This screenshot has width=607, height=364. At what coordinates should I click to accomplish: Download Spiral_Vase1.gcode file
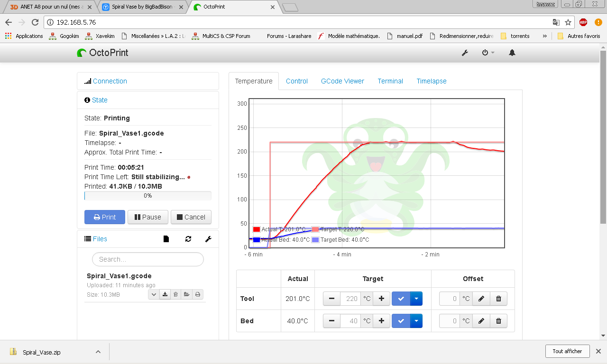click(165, 294)
